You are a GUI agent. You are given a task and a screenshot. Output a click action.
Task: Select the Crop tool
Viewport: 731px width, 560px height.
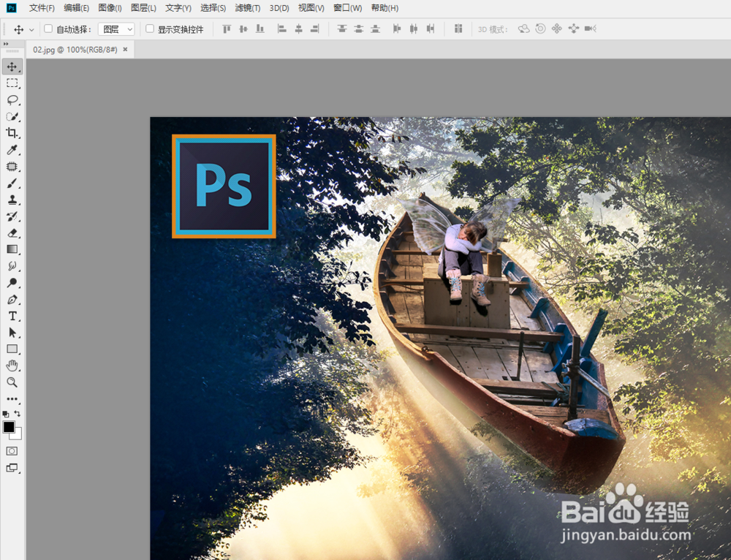pyautogui.click(x=12, y=133)
